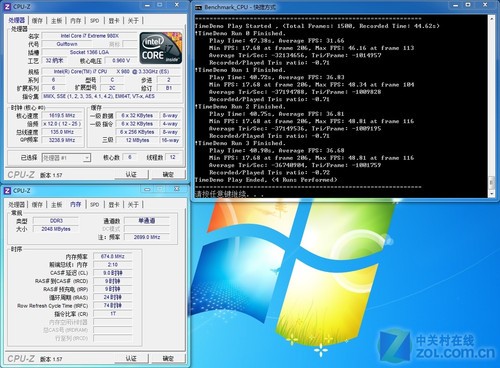Viewport: 500px width, 368px height.
Task: Click the 总线速度 value 135.0 MHz
Action: [x=62, y=132]
